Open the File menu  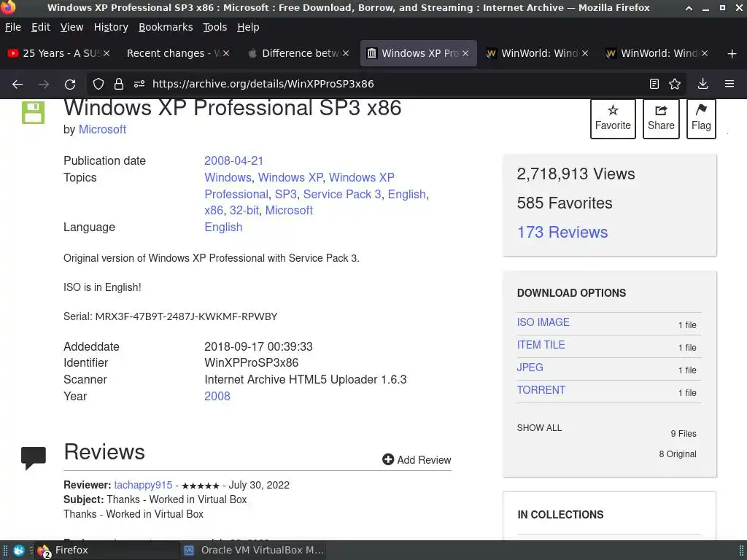pyautogui.click(x=13, y=27)
